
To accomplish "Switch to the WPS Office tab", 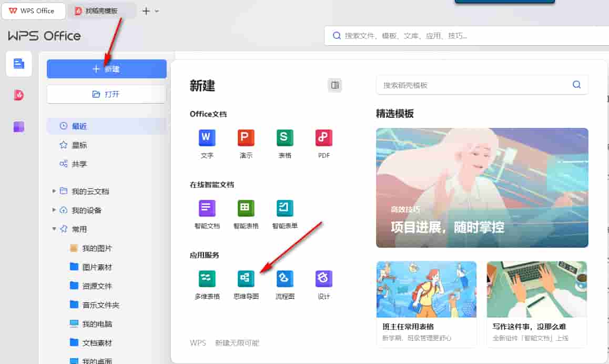I will coord(34,11).
